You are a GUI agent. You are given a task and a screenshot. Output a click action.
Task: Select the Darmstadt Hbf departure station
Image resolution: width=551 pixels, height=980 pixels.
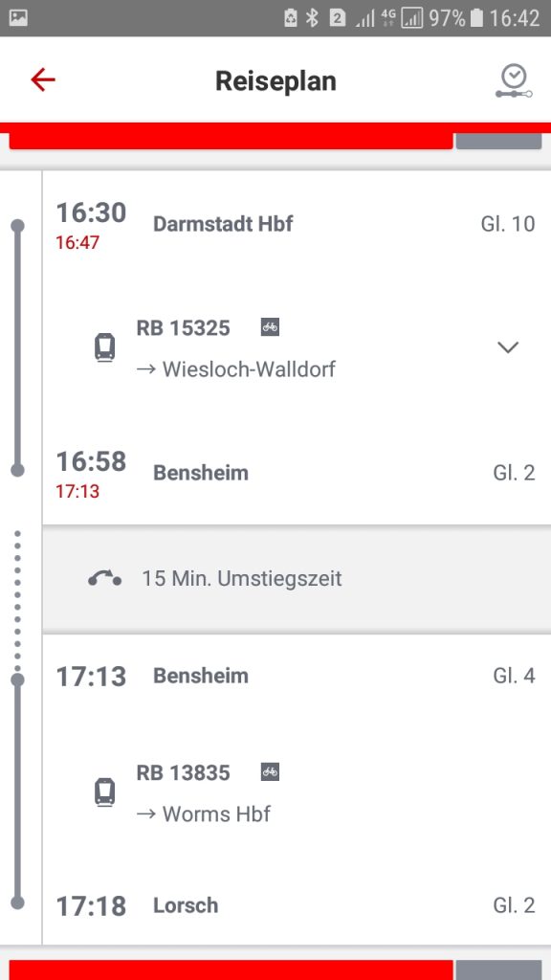click(x=223, y=224)
